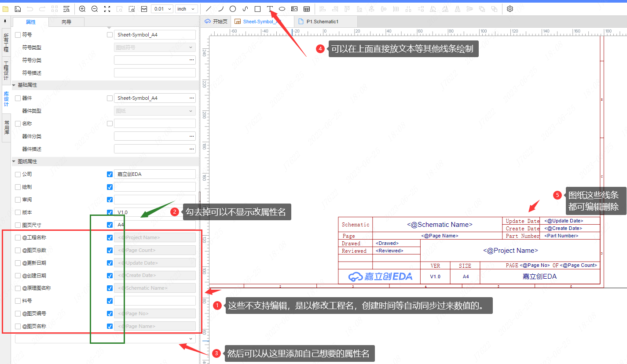
Task: Uncheck blue checkbox for @工程名称
Action: (x=110, y=238)
